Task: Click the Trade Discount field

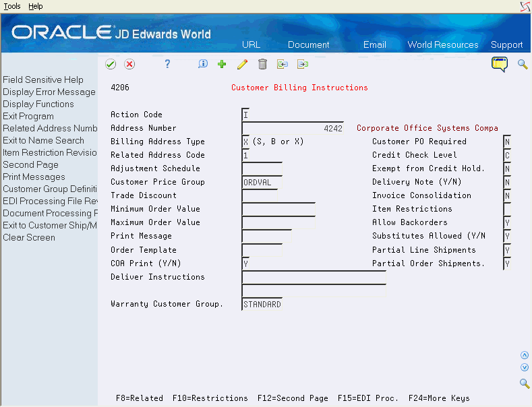Action: coord(260,195)
